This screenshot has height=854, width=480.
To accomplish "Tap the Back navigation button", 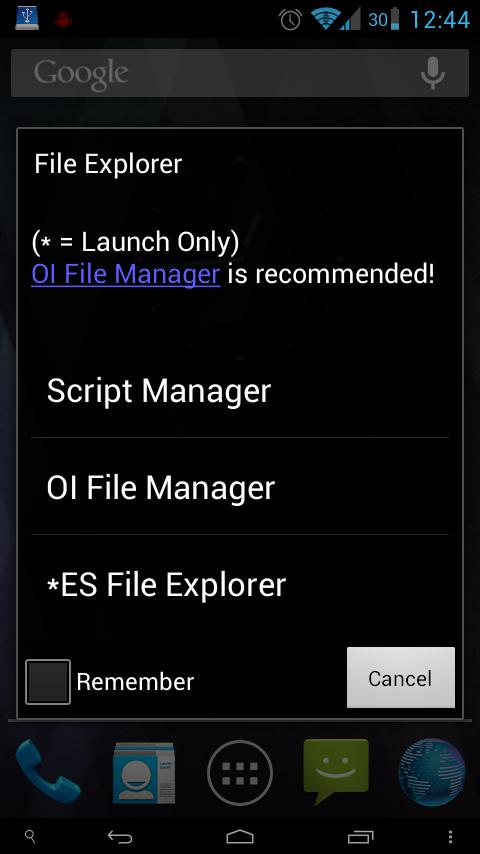I will 120,837.
